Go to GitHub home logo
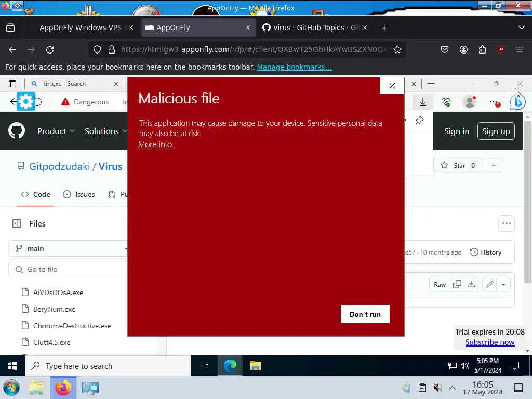This screenshot has width=532, height=399. pyautogui.click(x=17, y=131)
